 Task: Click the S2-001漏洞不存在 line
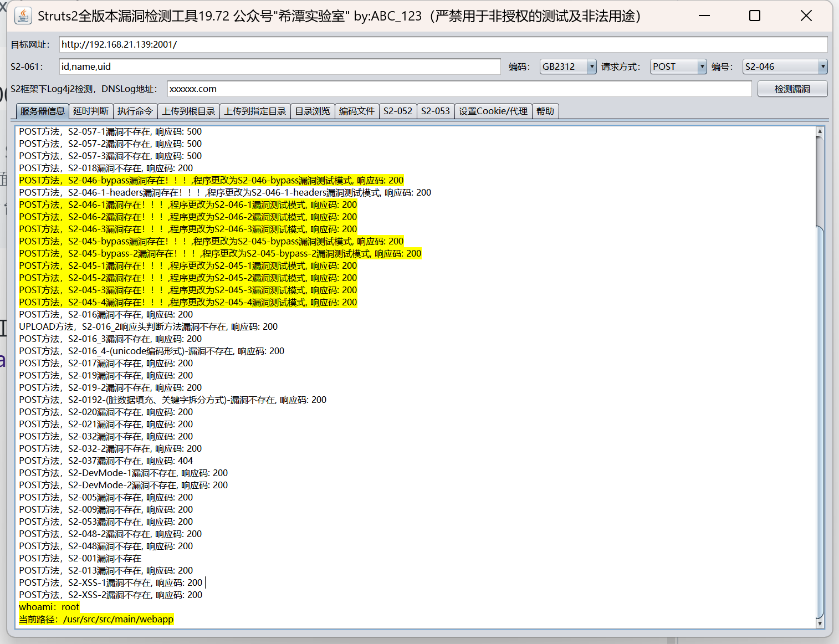point(80,558)
